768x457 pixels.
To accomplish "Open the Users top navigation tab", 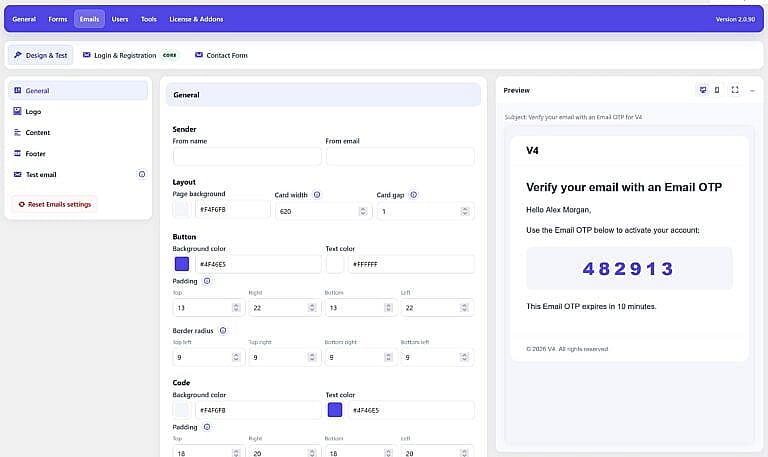I will [x=120, y=19].
